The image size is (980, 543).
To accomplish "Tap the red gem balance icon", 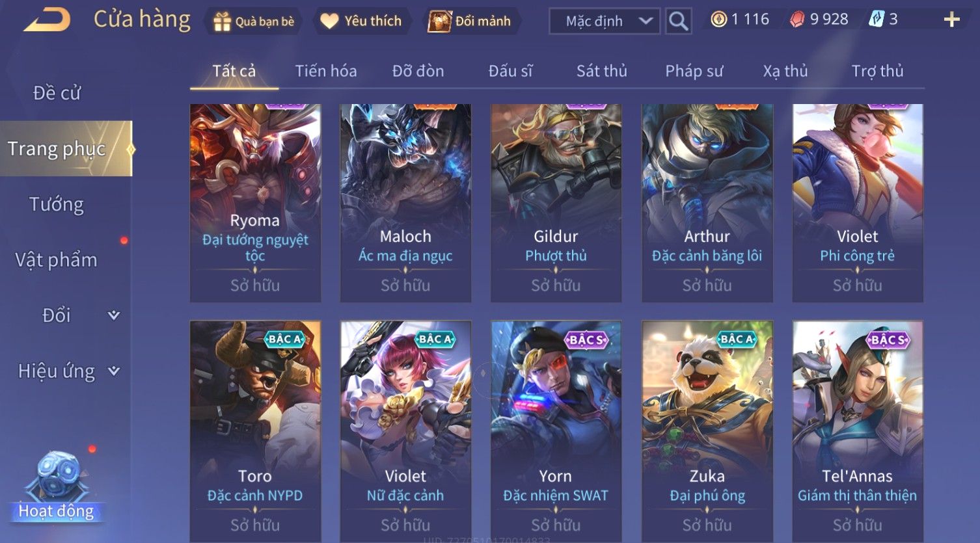I will pos(797,20).
